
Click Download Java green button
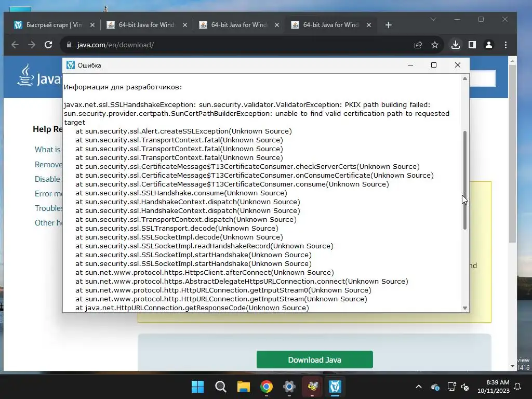tap(314, 360)
